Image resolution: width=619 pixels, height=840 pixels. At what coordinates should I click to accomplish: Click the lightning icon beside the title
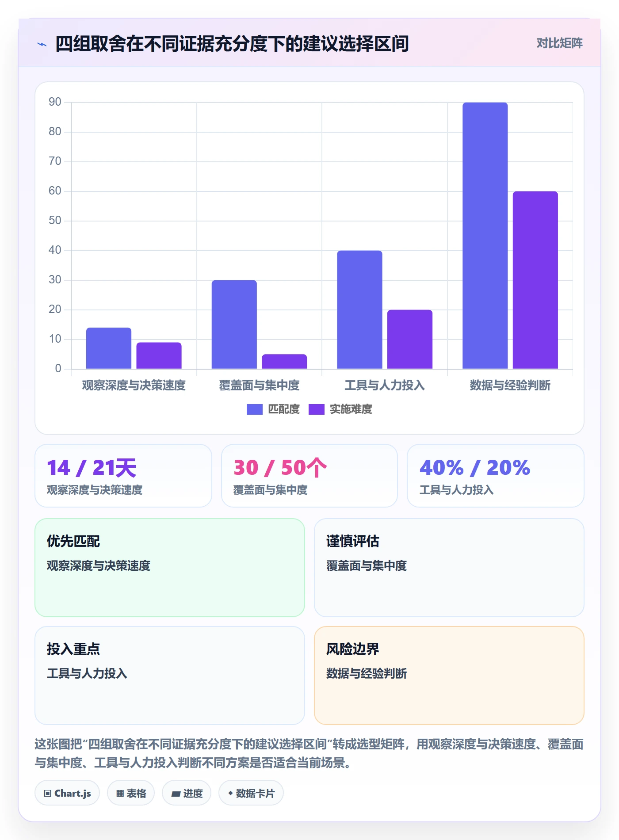[42, 44]
